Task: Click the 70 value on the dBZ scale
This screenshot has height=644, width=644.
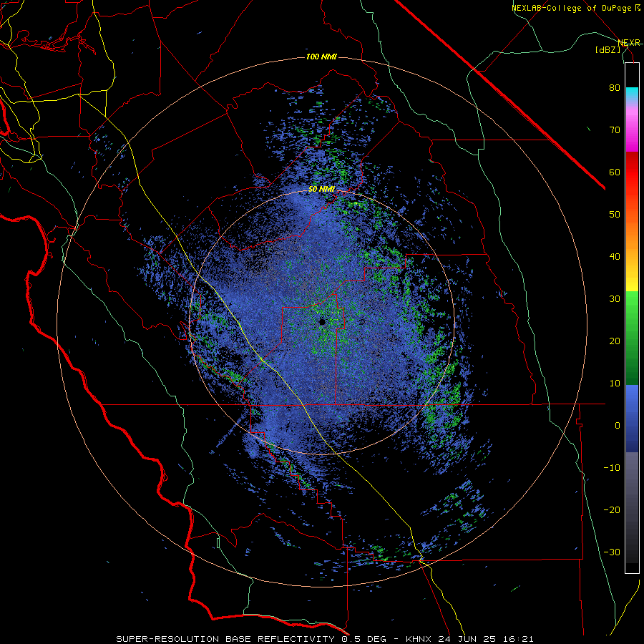Action: pyautogui.click(x=615, y=130)
